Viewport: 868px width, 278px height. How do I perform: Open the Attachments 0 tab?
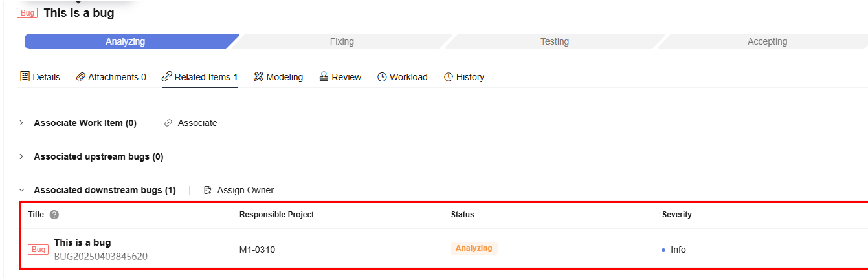click(x=111, y=77)
